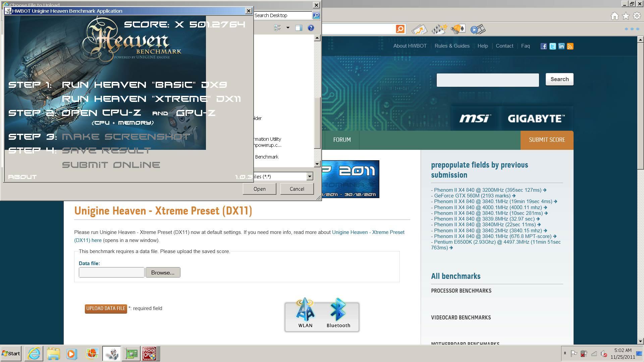Launch Windows Media Player from taskbar
This screenshot has height=362, width=644.
coord(72,354)
